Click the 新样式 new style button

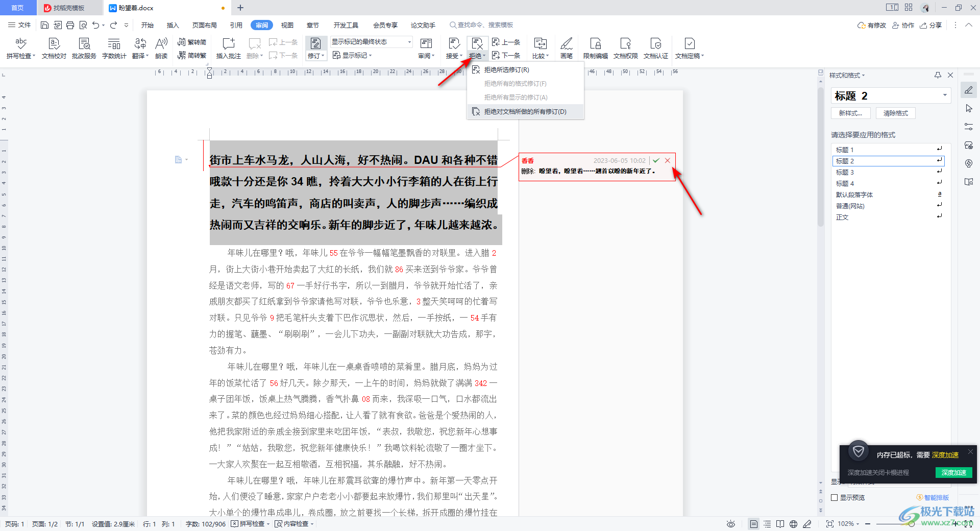tap(850, 113)
